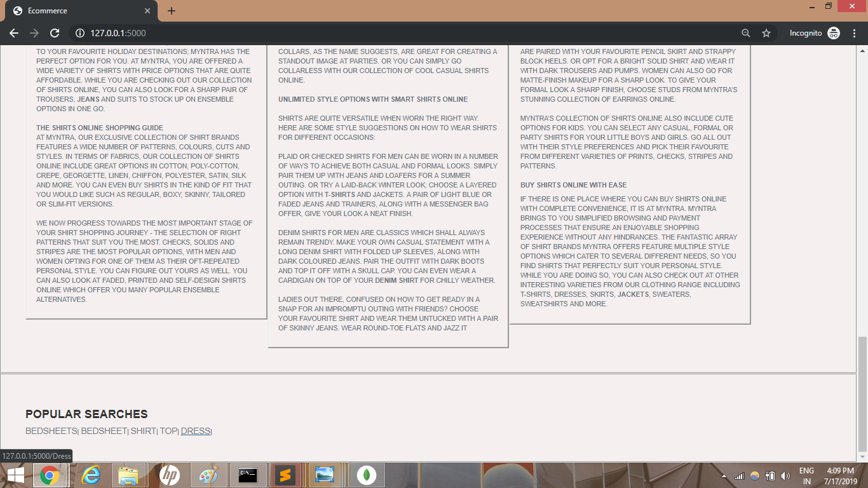Click 'BUY SHIRTS ONLINE WITH EASE' heading
Image resolution: width=868 pixels, height=488 pixels.
[x=573, y=185]
